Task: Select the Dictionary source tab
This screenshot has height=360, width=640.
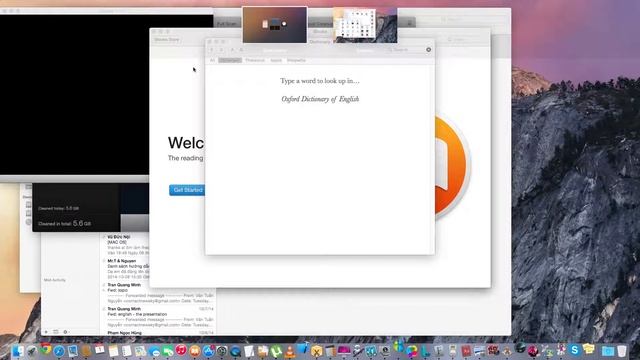Action: click(230, 60)
